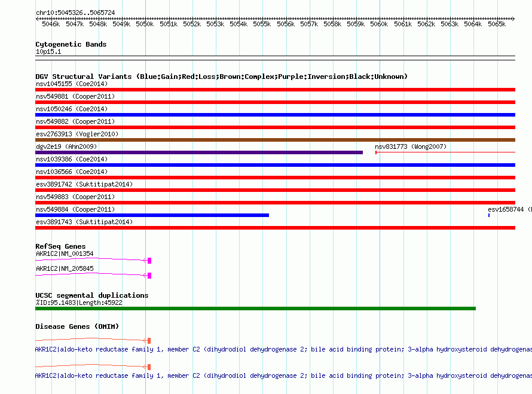Click the AKR1C2 NM_205845 magenta exon box
This screenshot has width=532, height=394.
pos(149,276)
